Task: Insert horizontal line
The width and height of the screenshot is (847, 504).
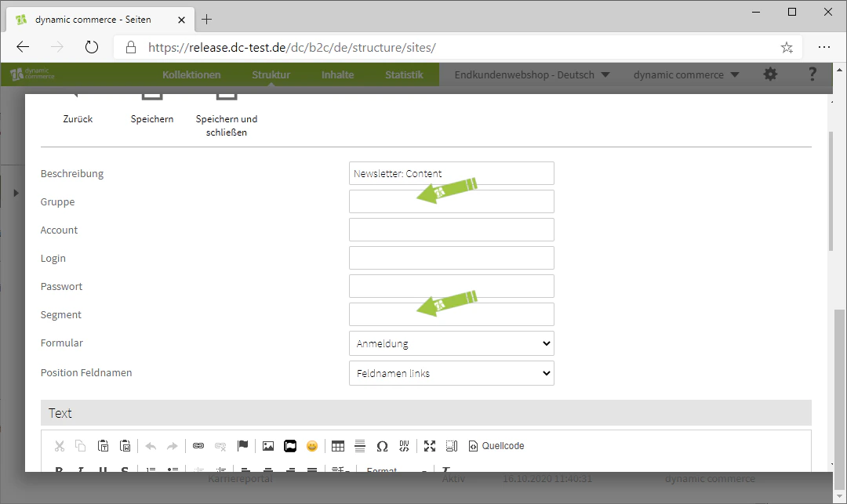Action: click(x=360, y=446)
